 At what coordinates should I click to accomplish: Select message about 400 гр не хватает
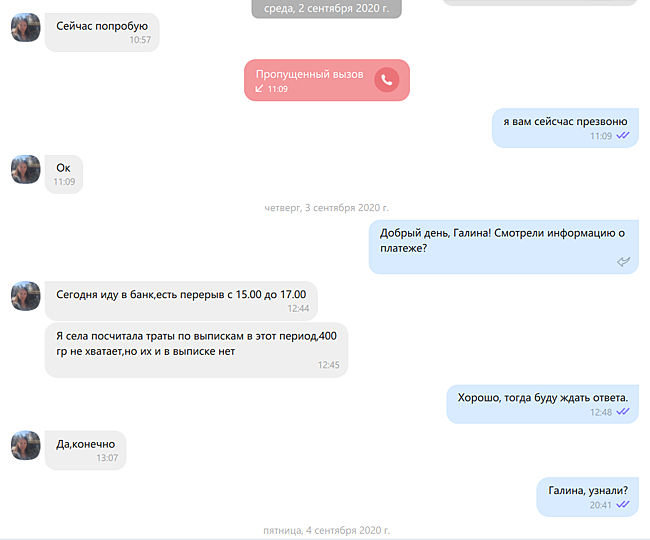click(196, 350)
